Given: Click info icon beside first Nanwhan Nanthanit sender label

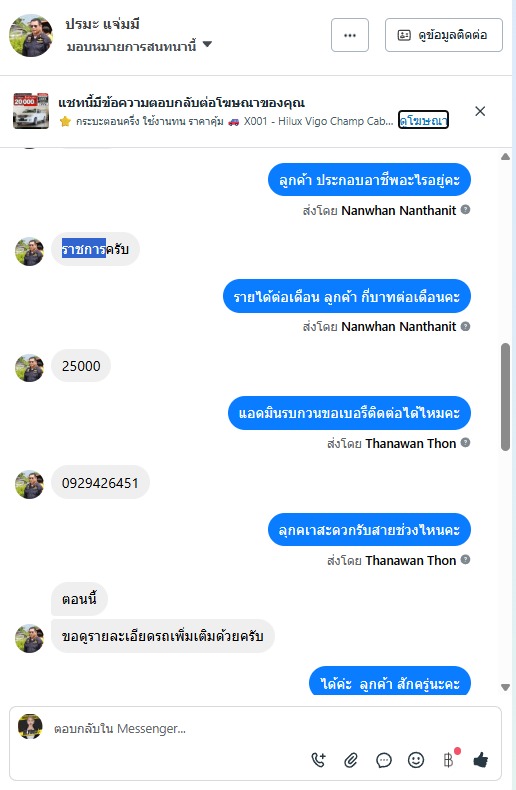Looking at the screenshot, I should [466, 210].
